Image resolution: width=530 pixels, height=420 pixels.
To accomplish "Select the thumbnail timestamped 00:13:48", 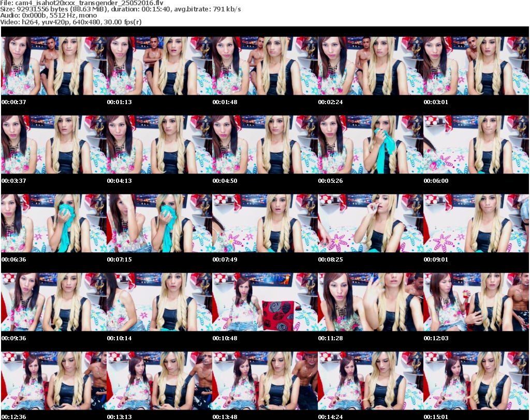I will pyautogui.click(x=264, y=381).
